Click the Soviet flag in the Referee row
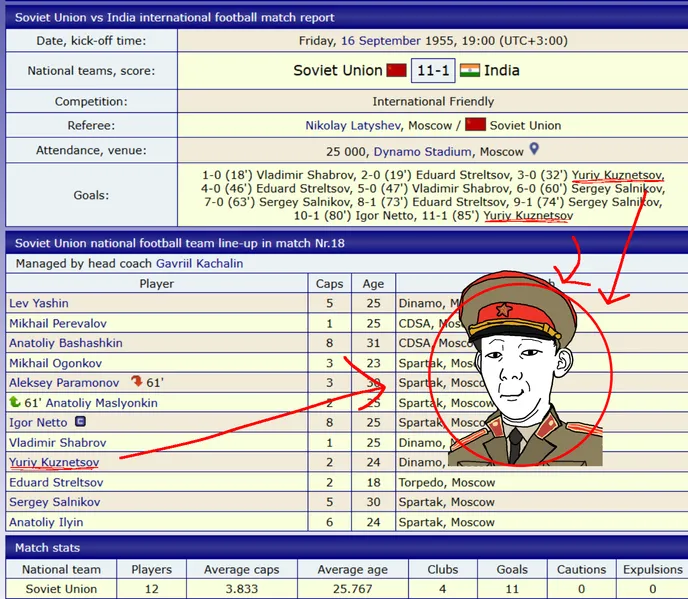688x599 pixels. (475, 125)
